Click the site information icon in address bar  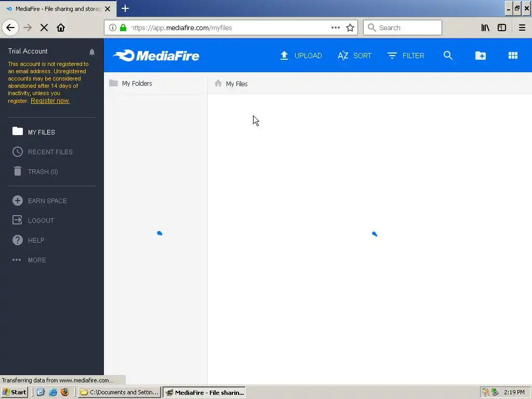click(x=113, y=28)
